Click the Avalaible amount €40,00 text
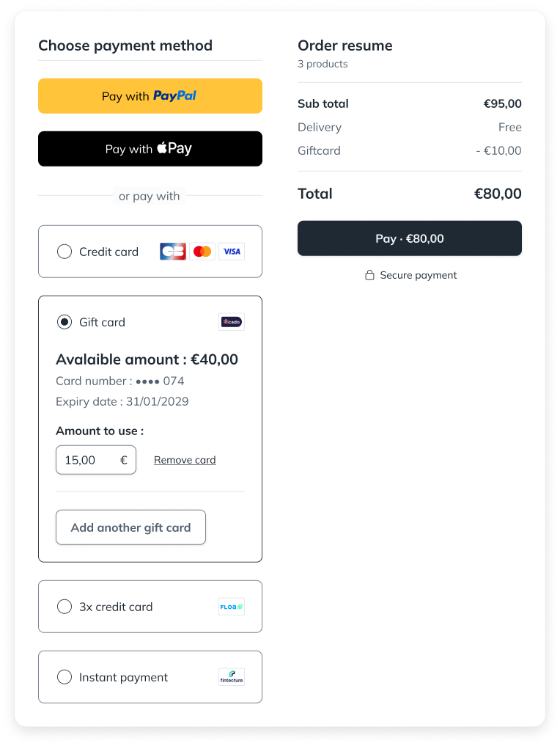The height and width of the screenshot is (746, 560). [x=147, y=359]
